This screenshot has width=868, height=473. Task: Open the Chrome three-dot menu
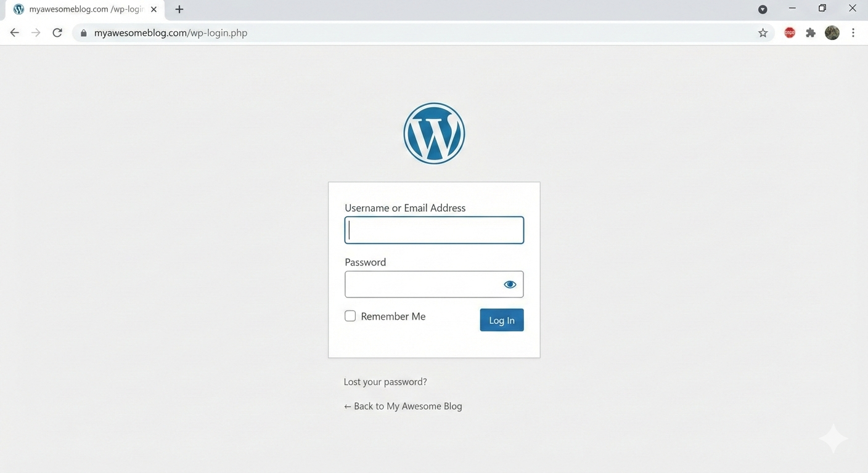coord(853,32)
